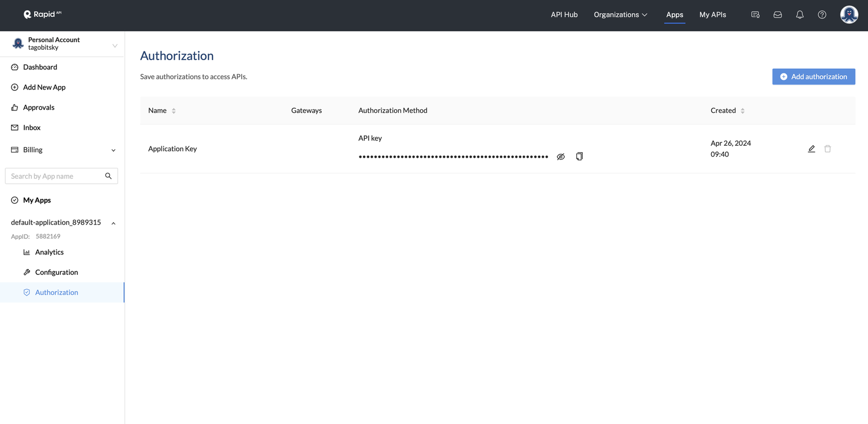The image size is (868, 424).
Task: Reveal the masked API key value
Action: pos(560,156)
